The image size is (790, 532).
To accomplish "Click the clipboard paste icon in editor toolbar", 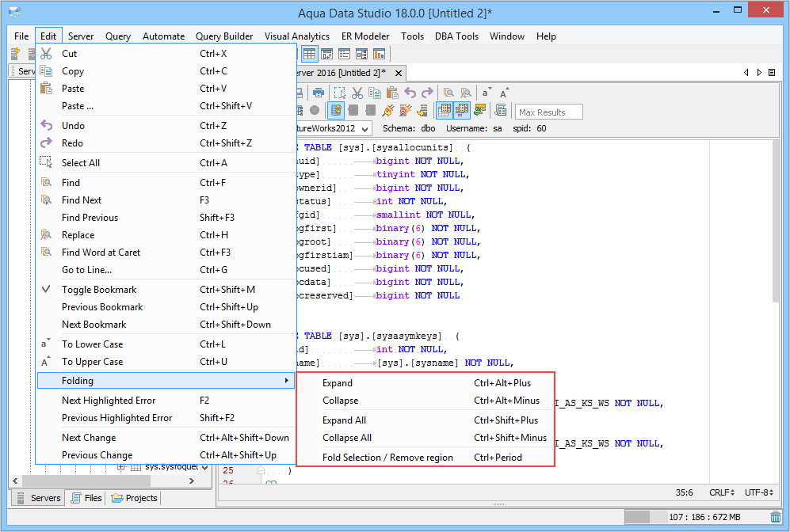I will 392,93.
